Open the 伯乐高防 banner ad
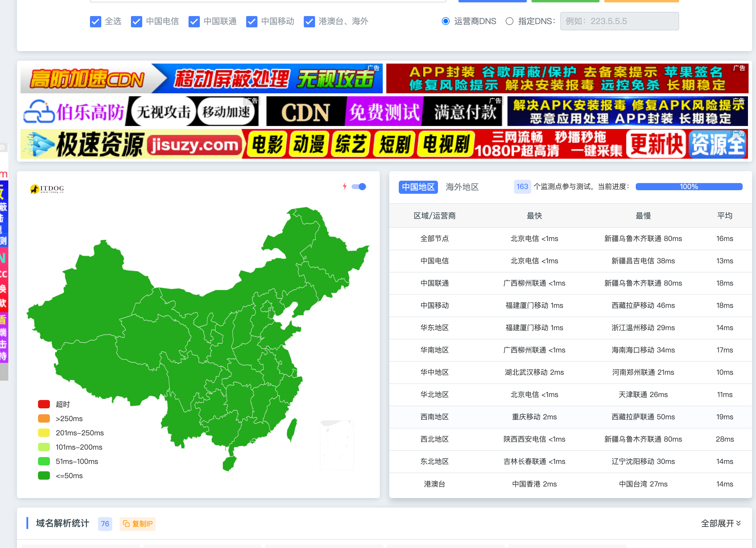The image size is (756, 548). [x=139, y=111]
